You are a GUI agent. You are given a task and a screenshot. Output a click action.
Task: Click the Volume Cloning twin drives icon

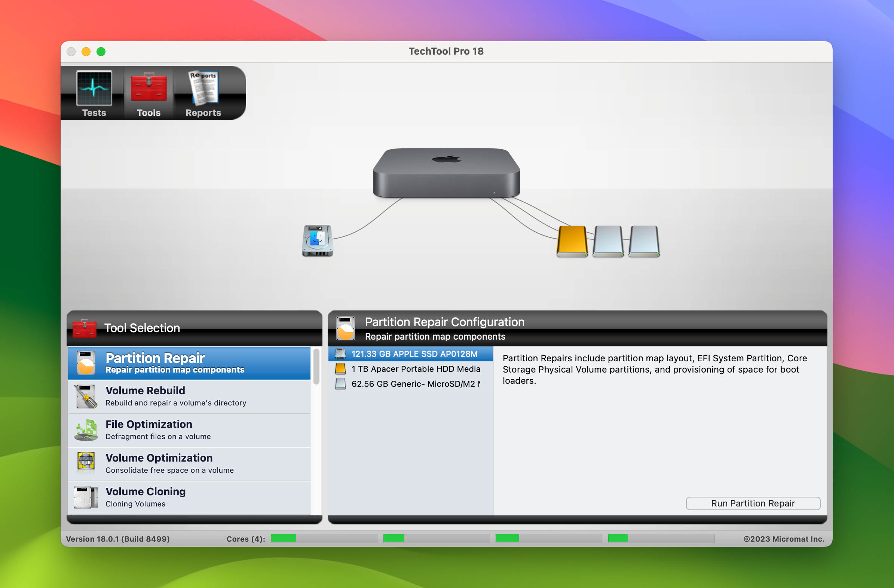tap(86, 497)
